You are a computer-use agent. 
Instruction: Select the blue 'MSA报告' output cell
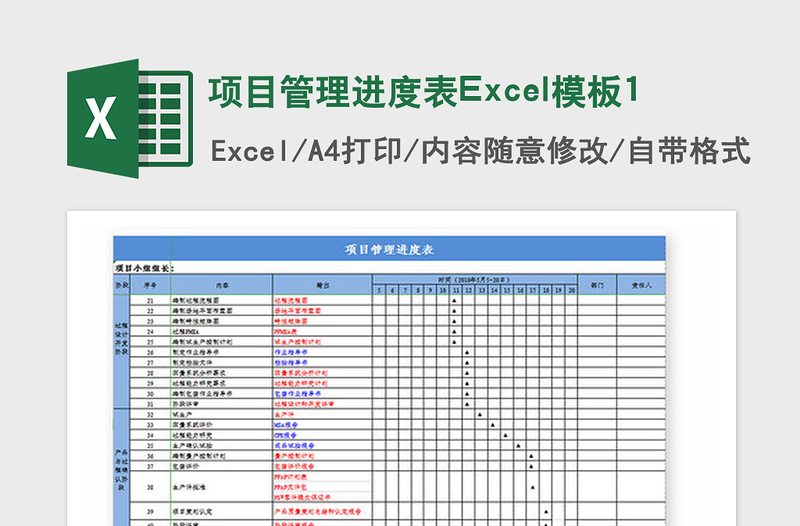pos(322,424)
